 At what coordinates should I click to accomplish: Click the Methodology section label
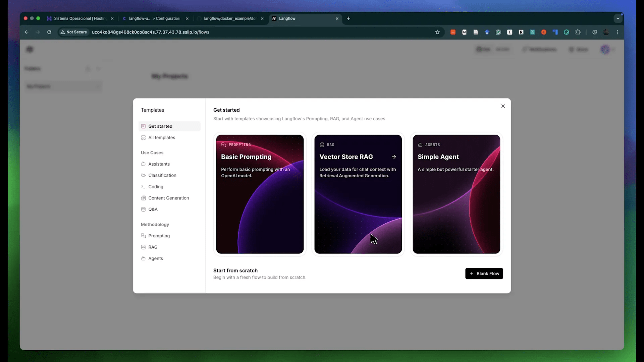pyautogui.click(x=155, y=224)
